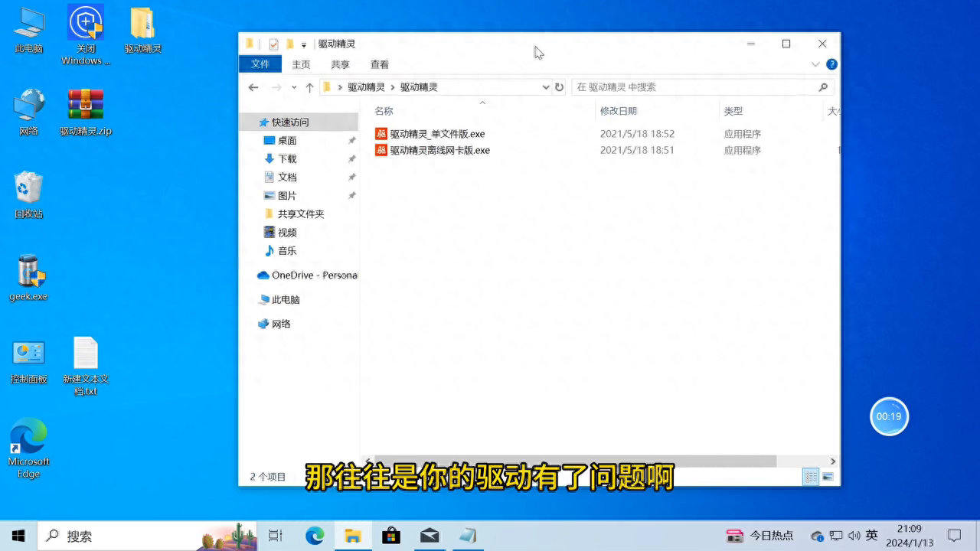Screen dimensions: 980x551
Task: Open the 文件 menu
Action: point(260,64)
